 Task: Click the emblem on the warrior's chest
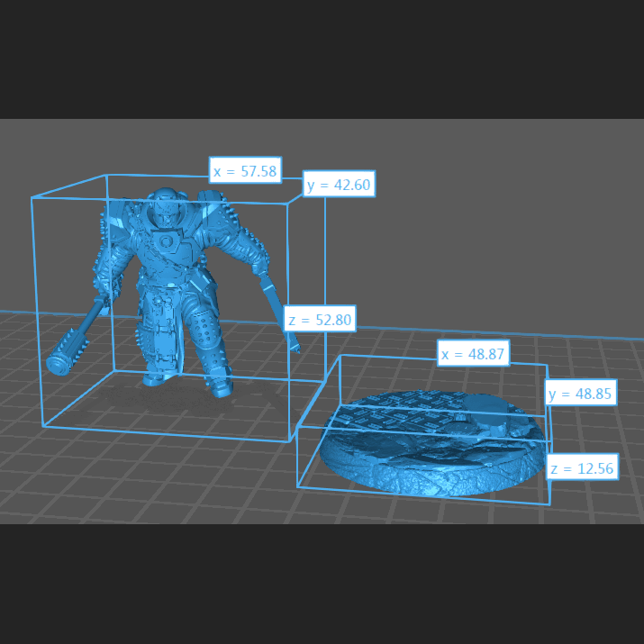[x=168, y=241]
